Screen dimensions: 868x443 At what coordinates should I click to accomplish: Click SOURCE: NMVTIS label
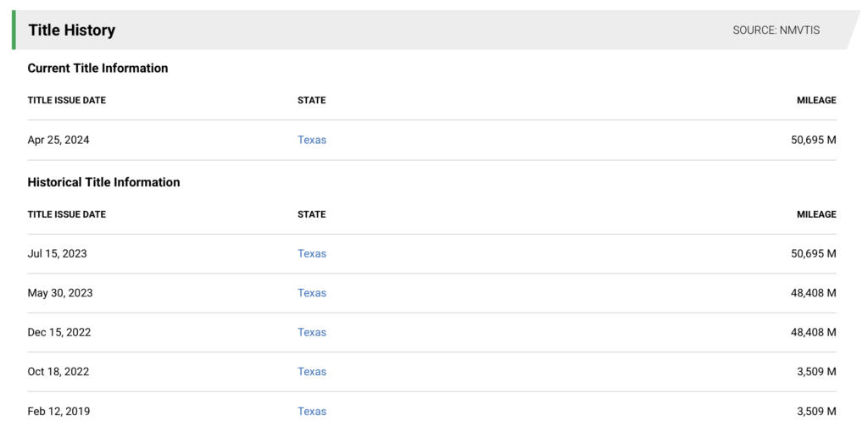[x=776, y=30]
